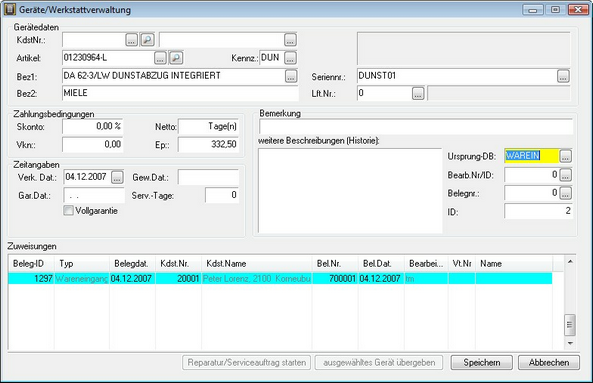This screenshot has height=383, width=593.
Task: Click the Gew.Dat. input field
Action: [208, 177]
